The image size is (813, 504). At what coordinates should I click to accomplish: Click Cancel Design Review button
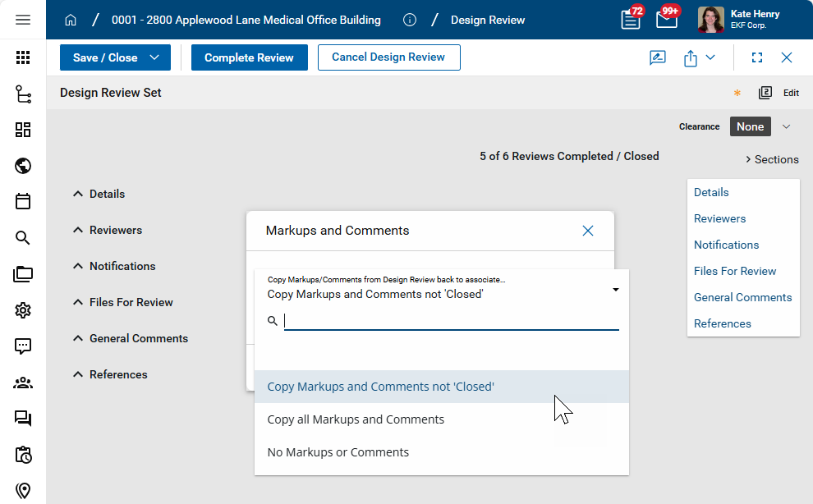388,57
